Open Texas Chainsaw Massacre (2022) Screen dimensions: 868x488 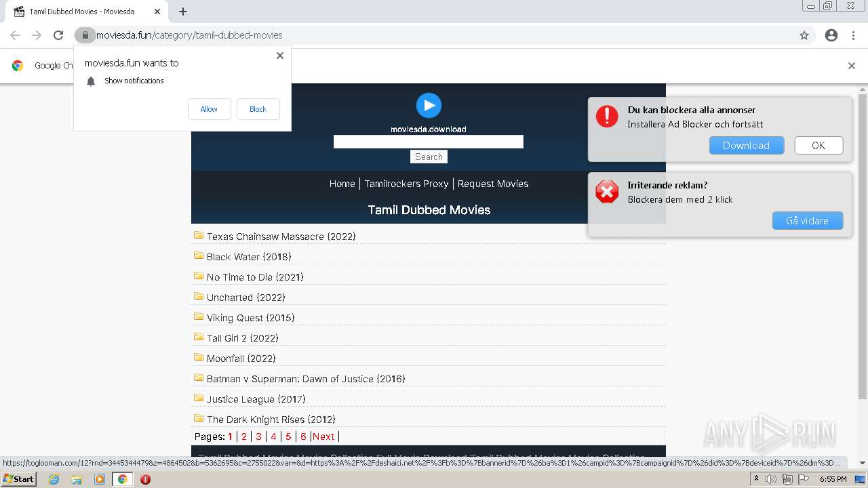pyautogui.click(x=281, y=237)
